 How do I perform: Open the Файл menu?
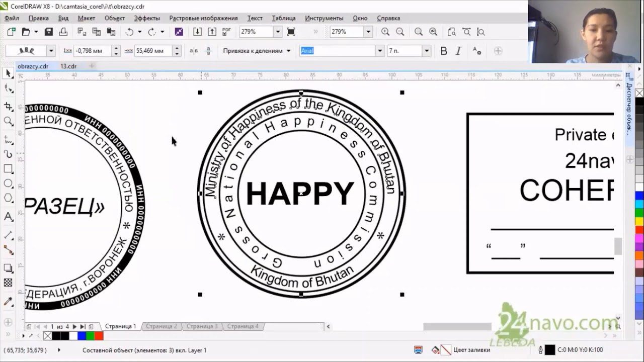12,18
